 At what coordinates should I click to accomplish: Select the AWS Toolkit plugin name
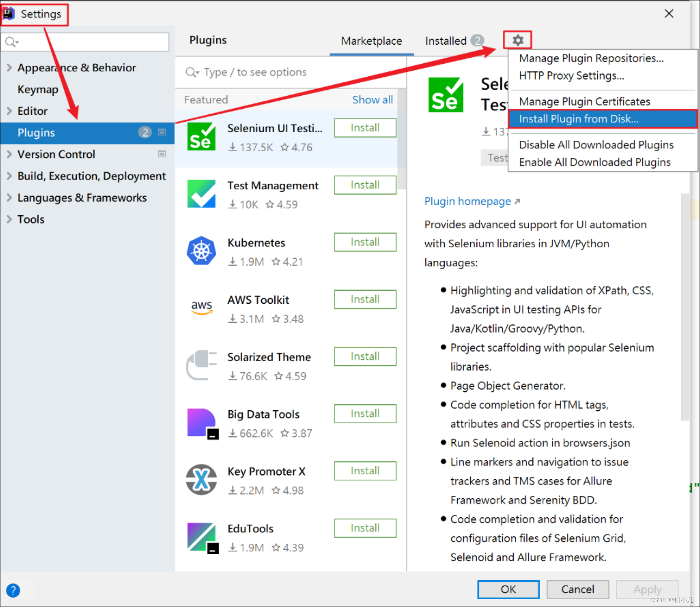click(x=258, y=300)
